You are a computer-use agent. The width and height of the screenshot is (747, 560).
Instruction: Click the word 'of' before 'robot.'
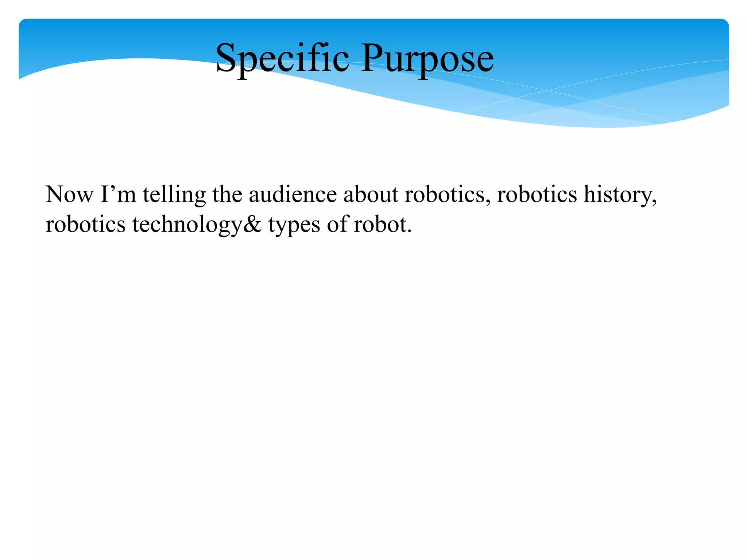[x=337, y=224]
